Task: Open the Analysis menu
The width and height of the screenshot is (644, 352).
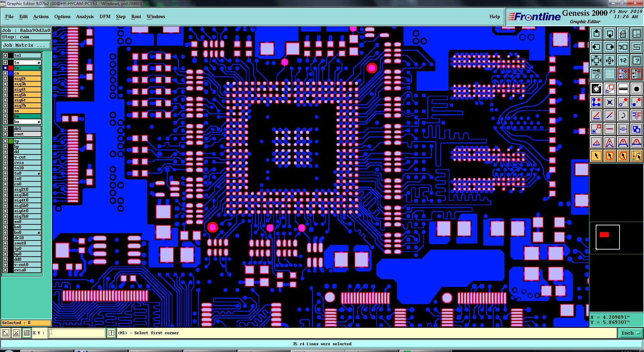Action: [x=85, y=16]
